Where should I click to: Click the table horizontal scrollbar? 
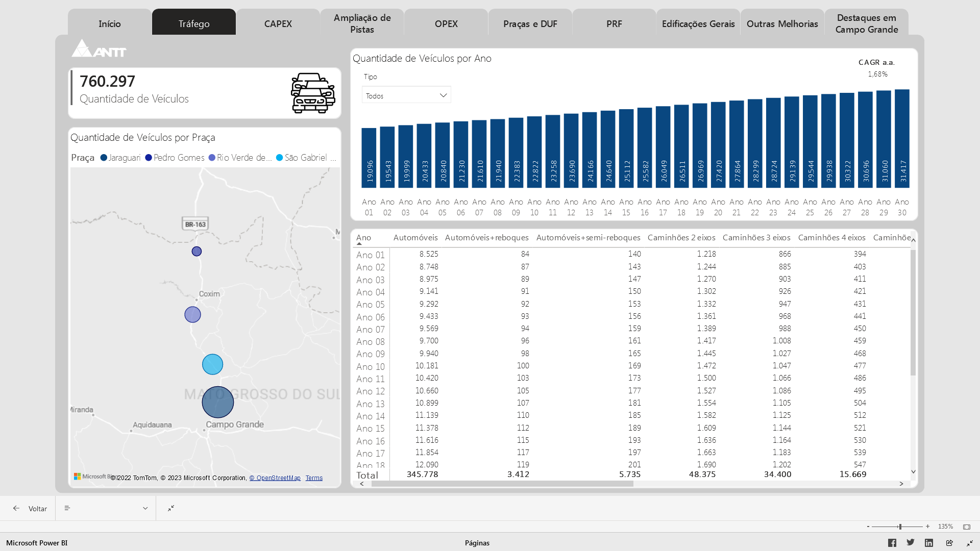pyautogui.click(x=502, y=484)
